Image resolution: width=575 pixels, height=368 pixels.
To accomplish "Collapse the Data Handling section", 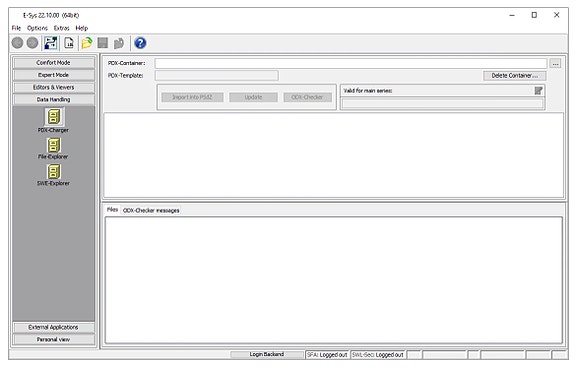I will (54, 100).
